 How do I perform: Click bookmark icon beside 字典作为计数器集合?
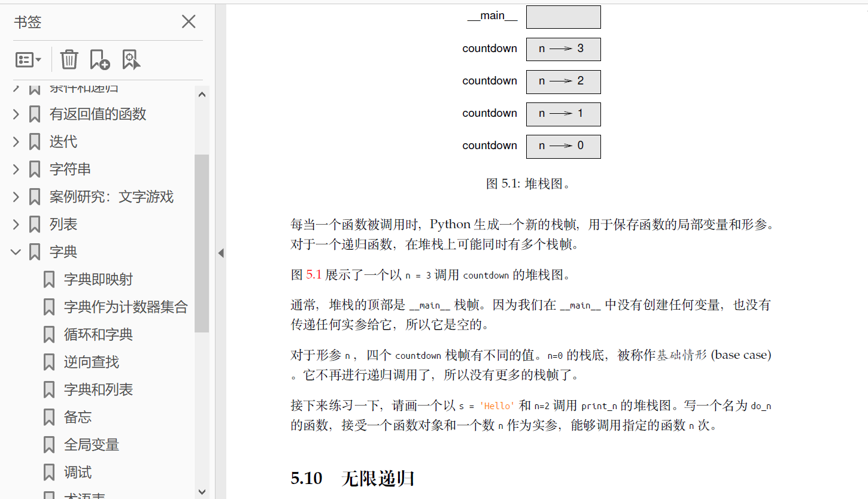click(x=49, y=307)
